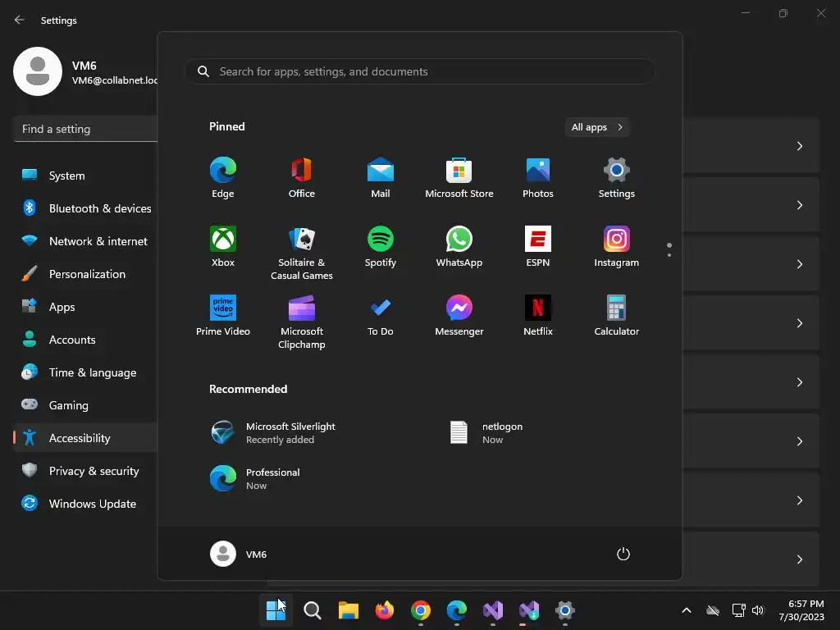840x630 pixels.
Task: Open VM6 user account in Start menu
Action: pos(239,554)
